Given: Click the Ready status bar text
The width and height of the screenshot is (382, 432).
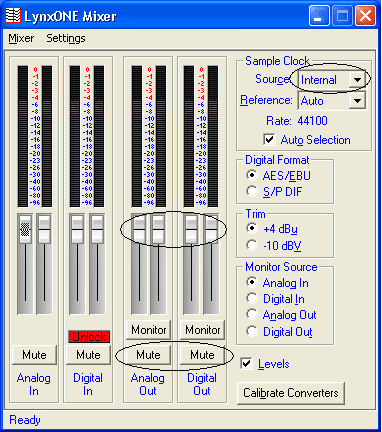Looking at the screenshot, I should click(25, 420).
